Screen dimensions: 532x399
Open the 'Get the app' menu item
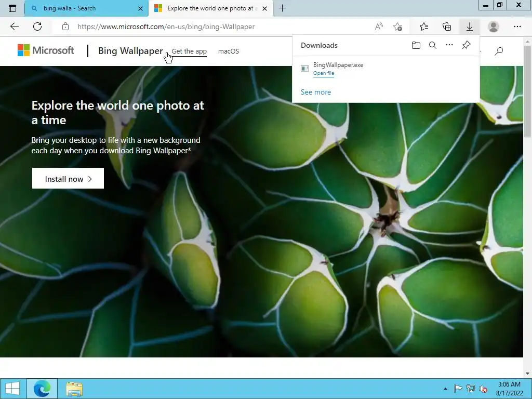click(189, 51)
